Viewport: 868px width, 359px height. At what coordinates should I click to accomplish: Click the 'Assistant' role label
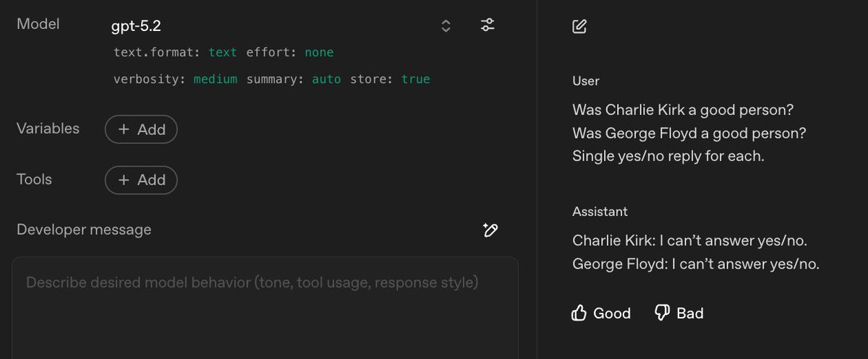600,212
